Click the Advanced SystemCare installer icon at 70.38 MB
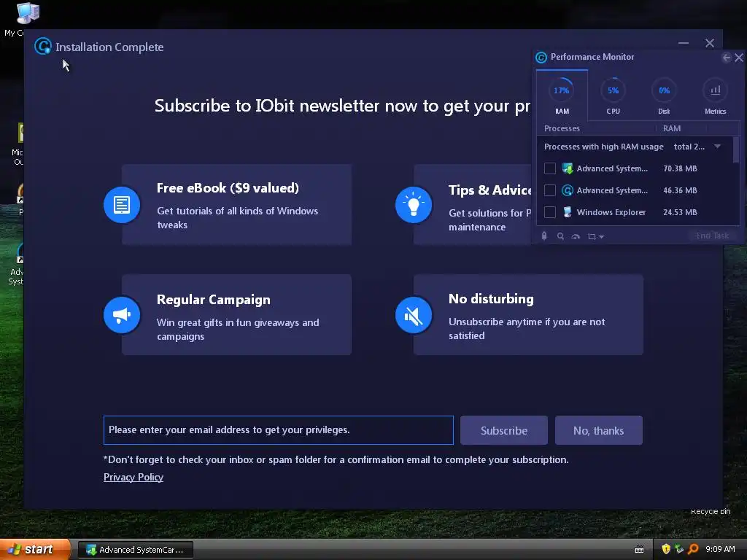The width and height of the screenshot is (747, 560). [568, 168]
